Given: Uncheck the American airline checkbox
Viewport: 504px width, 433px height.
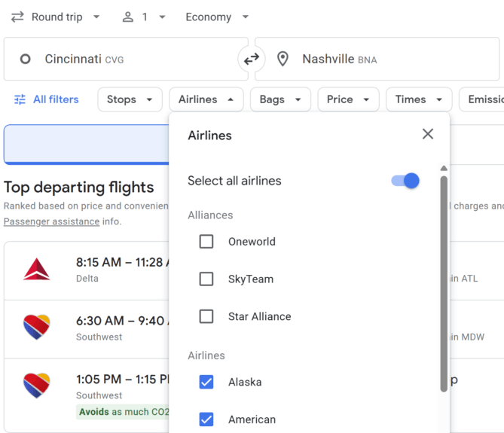Looking at the screenshot, I should (206, 419).
